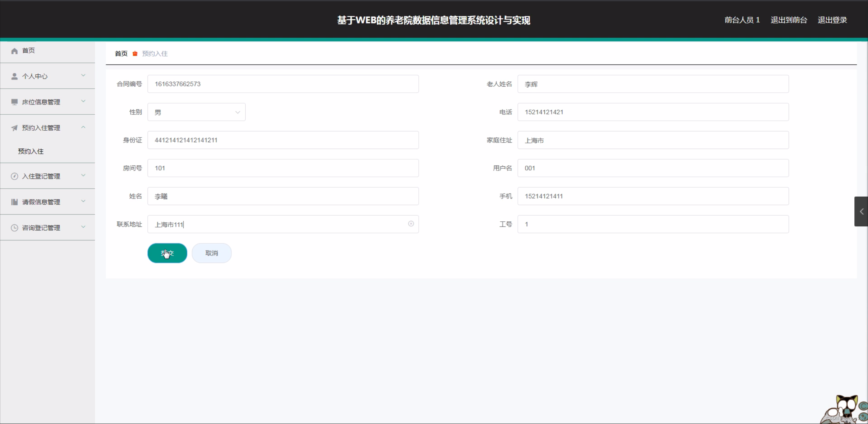Open 床位信息管理 menu item

click(41, 102)
